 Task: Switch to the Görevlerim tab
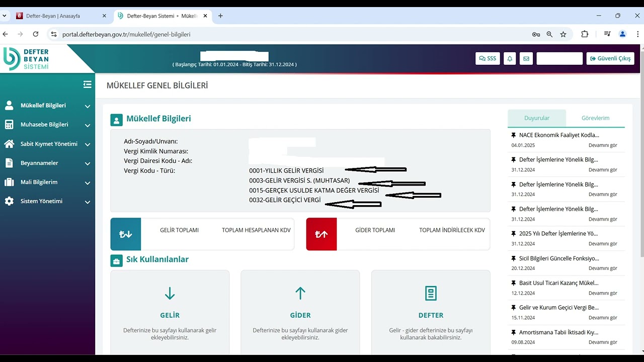tap(595, 118)
